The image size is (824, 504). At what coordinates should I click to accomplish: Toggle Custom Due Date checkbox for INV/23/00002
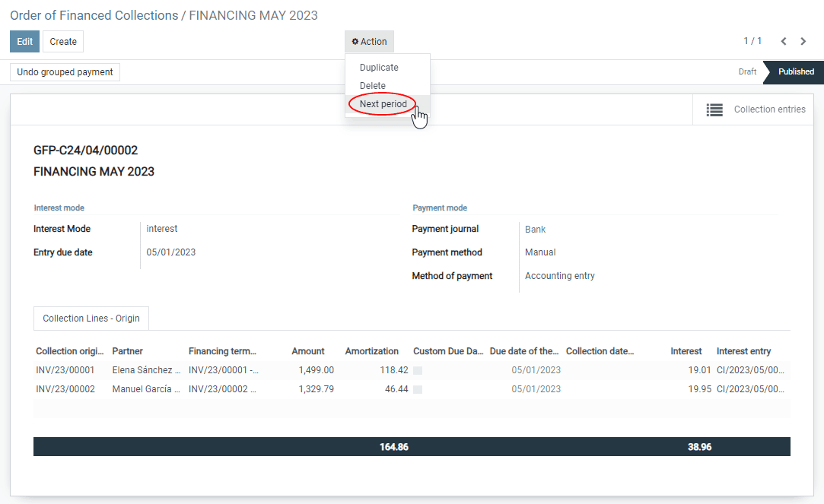418,389
